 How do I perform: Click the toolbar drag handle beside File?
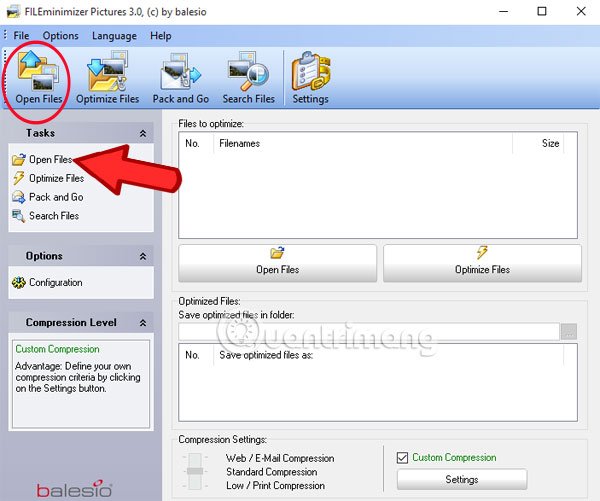pyautogui.click(x=5, y=35)
